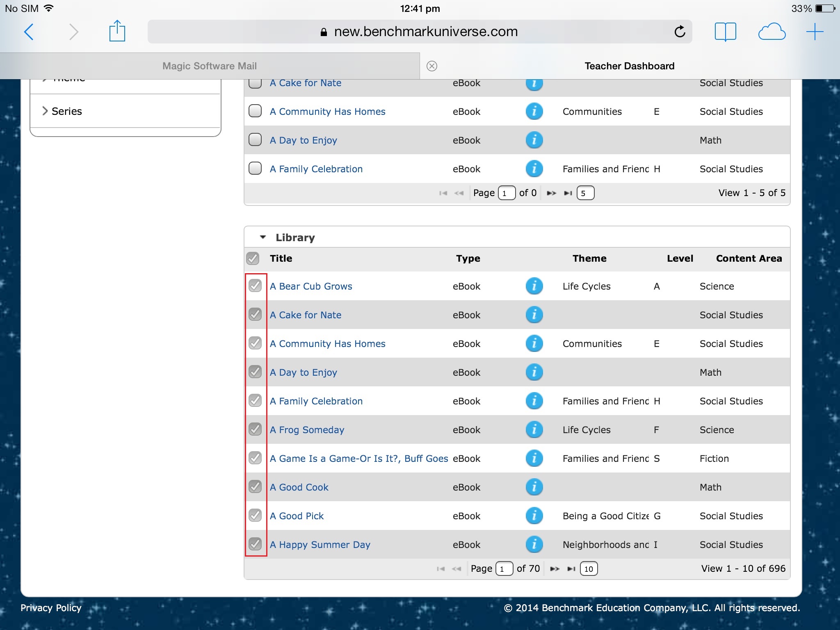The width and height of the screenshot is (840, 630).
Task: Sort by Level column header
Action: 680,258
